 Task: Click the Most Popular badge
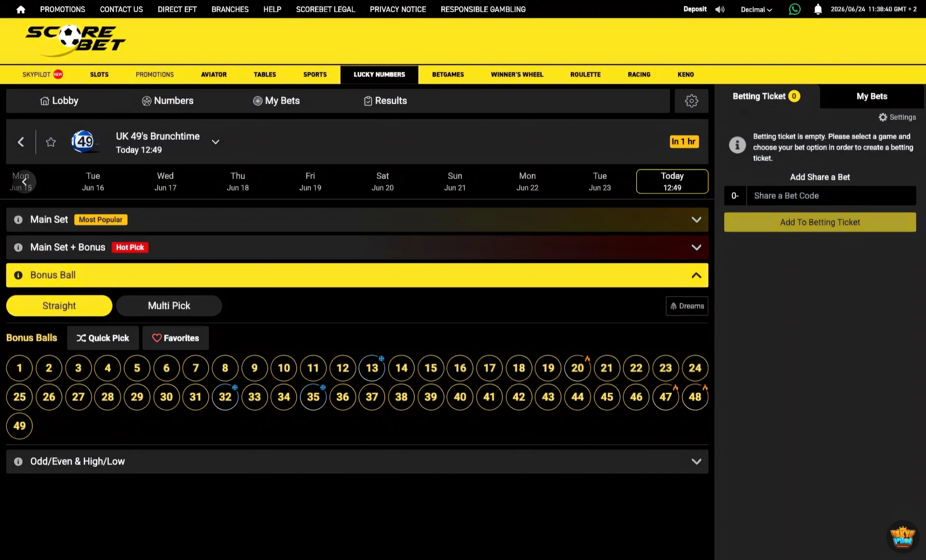pyautogui.click(x=100, y=220)
